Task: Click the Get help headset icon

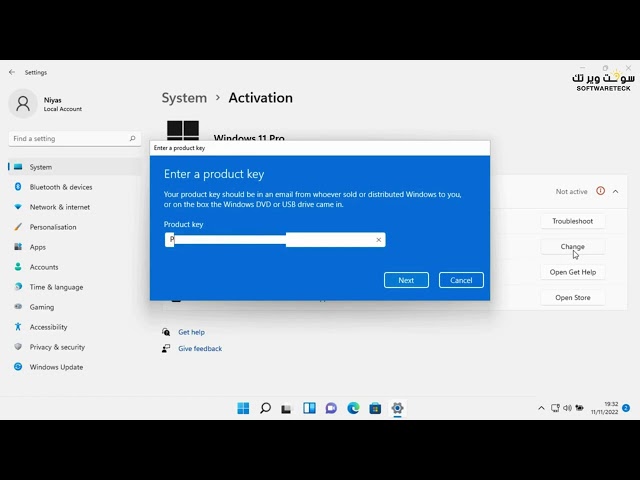Action: 166,332
